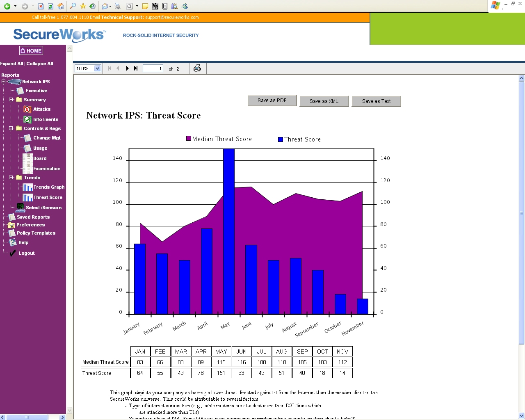Screen dimensions: 525x420
Task: Click Collapse All link
Action: tap(40, 64)
